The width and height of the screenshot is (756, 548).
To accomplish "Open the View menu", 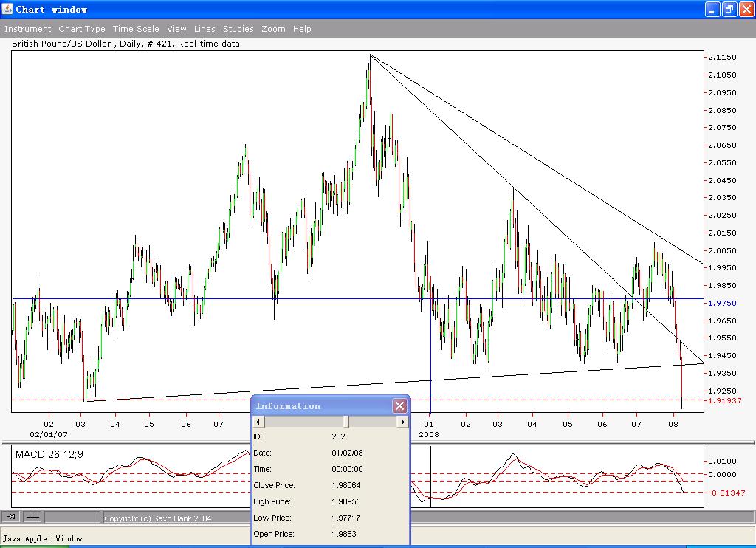I will [176, 29].
